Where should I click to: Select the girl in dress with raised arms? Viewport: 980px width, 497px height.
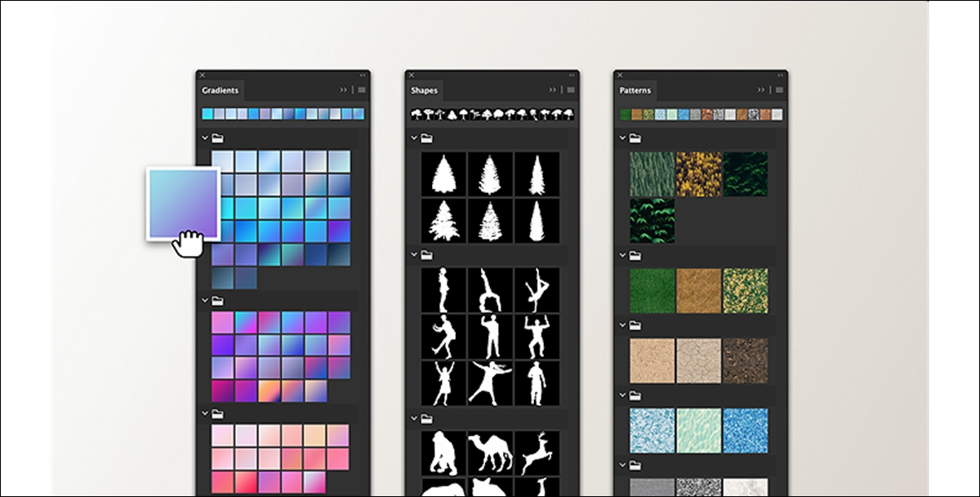pyautogui.click(x=443, y=383)
